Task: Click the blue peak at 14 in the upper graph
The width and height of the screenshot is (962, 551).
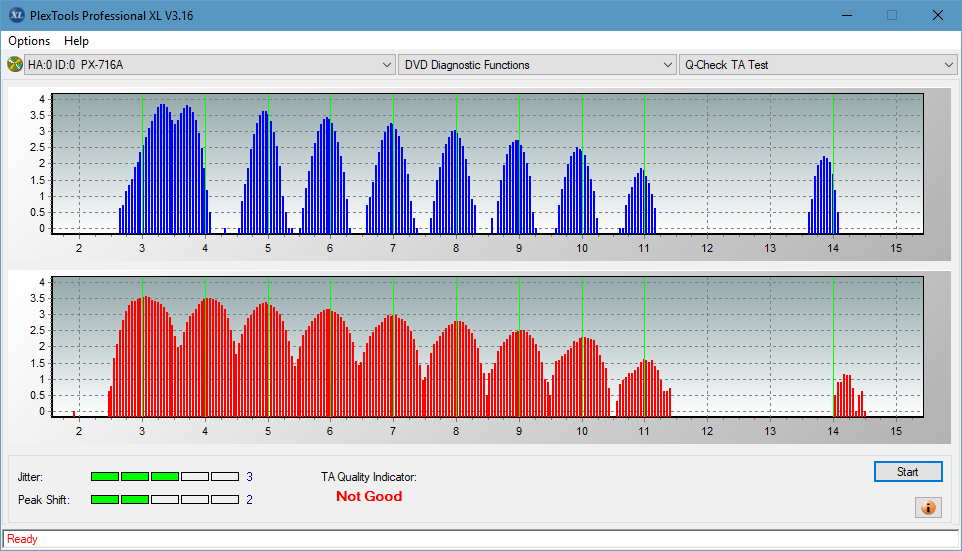Action: pyautogui.click(x=824, y=195)
